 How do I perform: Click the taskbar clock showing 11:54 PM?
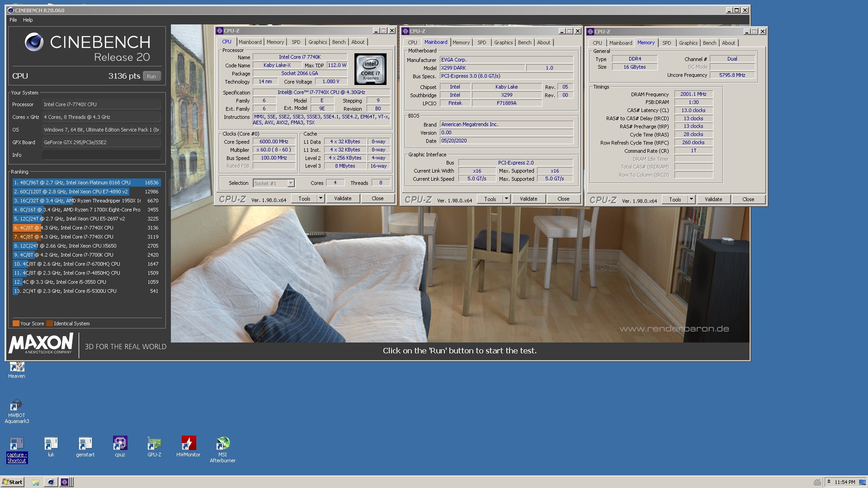(x=844, y=482)
